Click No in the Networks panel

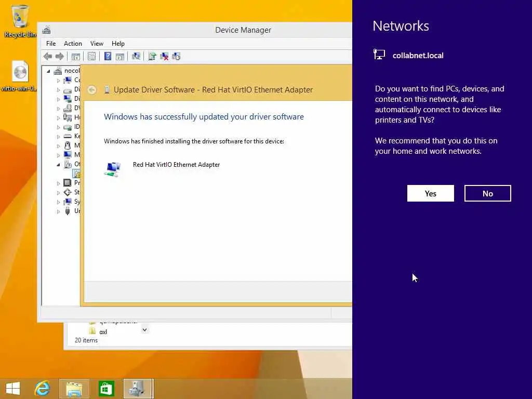(487, 193)
